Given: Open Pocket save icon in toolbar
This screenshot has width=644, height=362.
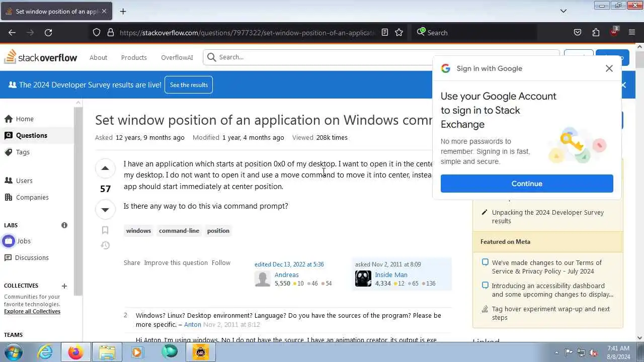Looking at the screenshot, I should [x=578, y=33].
